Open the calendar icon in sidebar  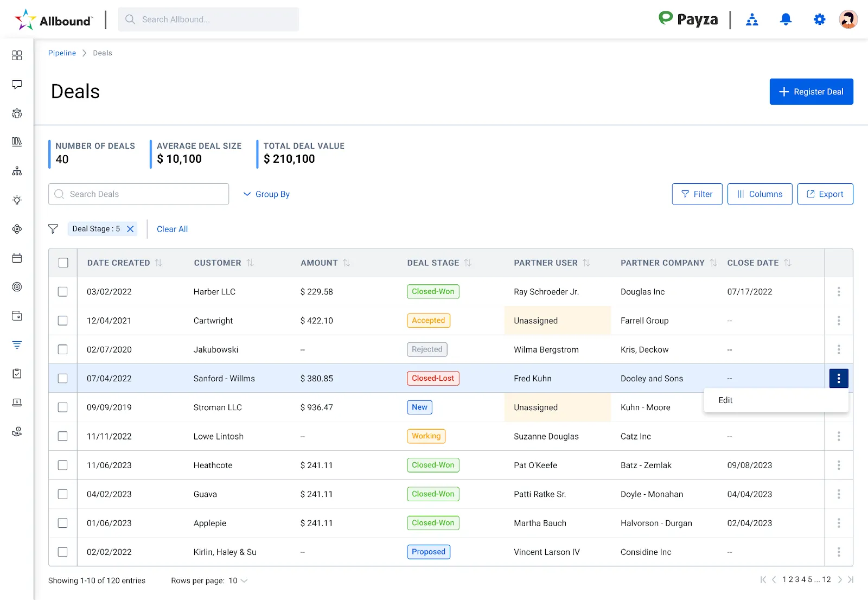point(17,258)
